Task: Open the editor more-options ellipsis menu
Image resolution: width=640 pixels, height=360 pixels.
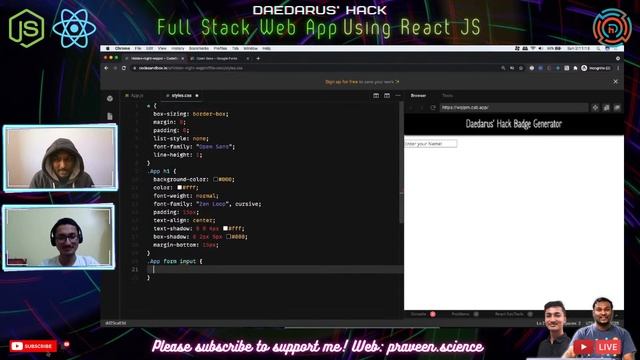Action: (x=398, y=96)
